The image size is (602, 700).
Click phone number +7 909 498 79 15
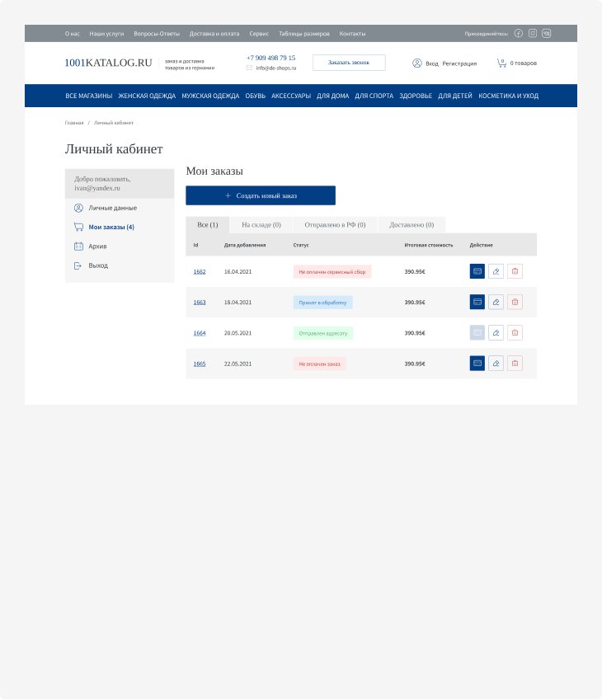click(271, 58)
